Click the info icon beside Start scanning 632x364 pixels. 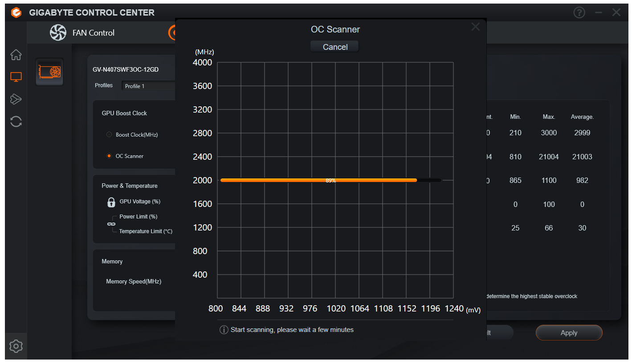pos(224,330)
